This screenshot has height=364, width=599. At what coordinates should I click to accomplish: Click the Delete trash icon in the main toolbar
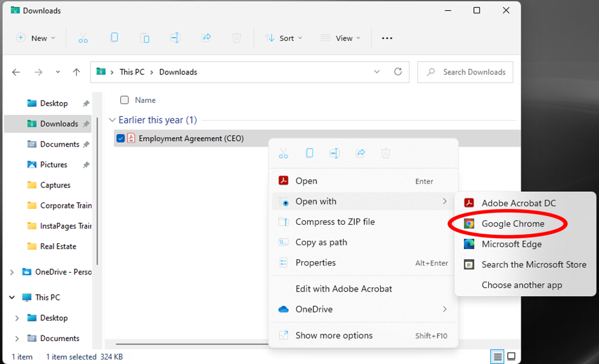tap(237, 37)
